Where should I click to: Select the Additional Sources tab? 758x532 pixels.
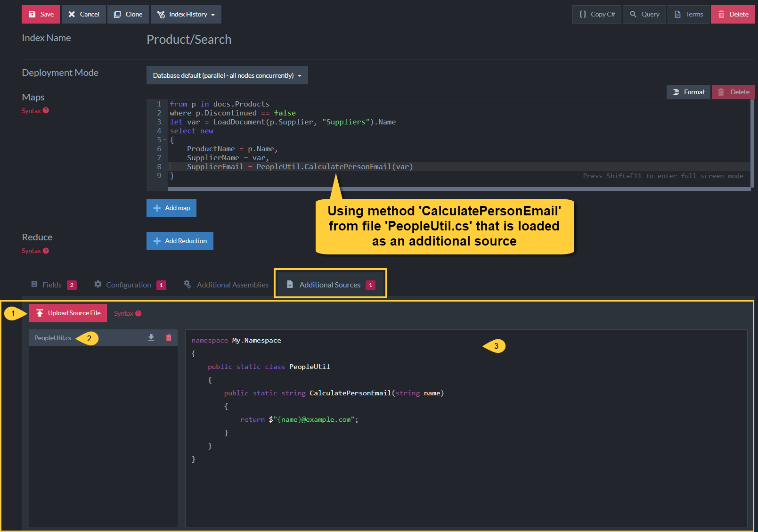pyautogui.click(x=331, y=285)
